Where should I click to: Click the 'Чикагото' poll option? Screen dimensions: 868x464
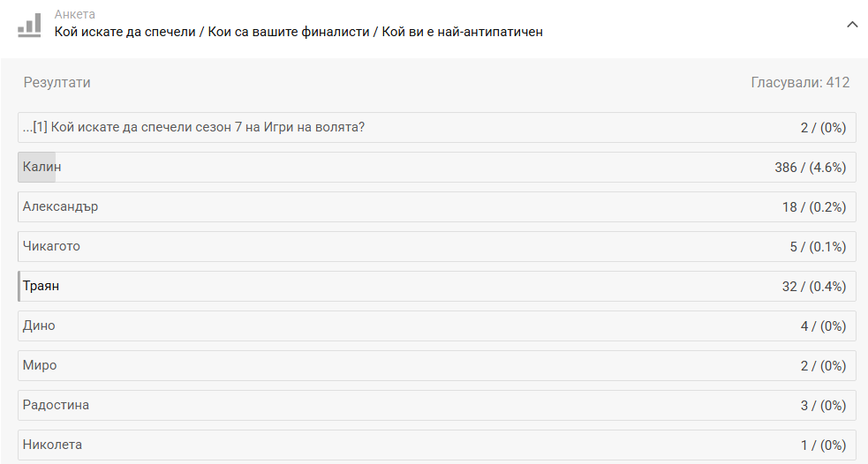(51, 246)
